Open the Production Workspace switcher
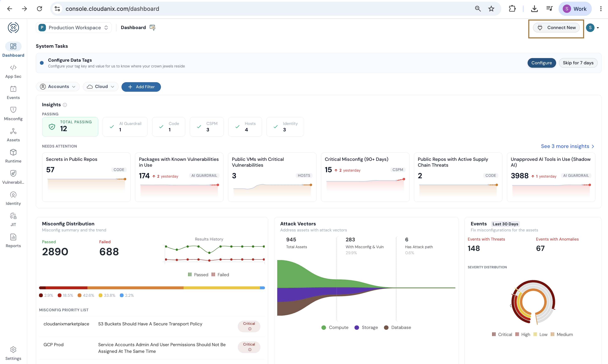This screenshot has width=608, height=364. point(74,27)
